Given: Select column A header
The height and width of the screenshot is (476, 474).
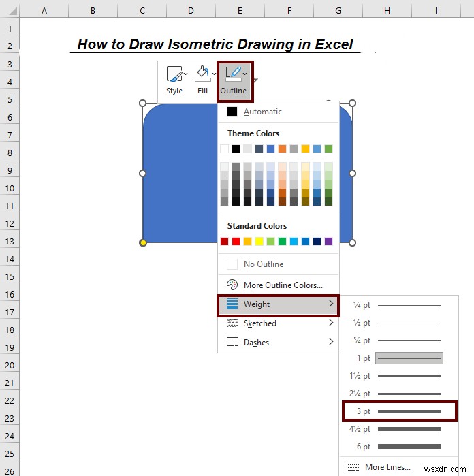Looking at the screenshot, I should pos(44,11).
